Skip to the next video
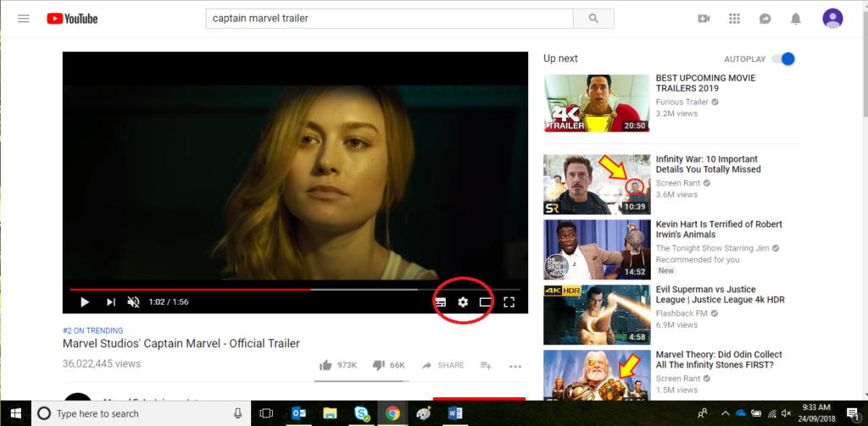The width and height of the screenshot is (868, 426). tap(111, 302)
